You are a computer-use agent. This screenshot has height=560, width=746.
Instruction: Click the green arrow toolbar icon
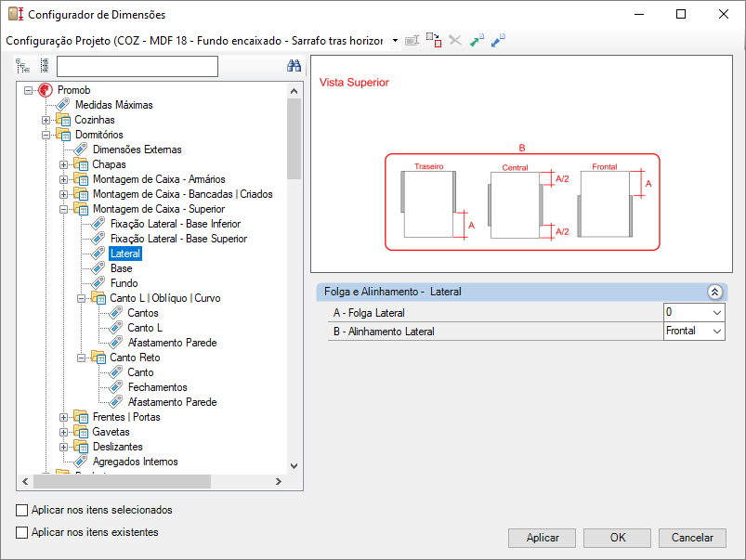click(x=477, y=41)
